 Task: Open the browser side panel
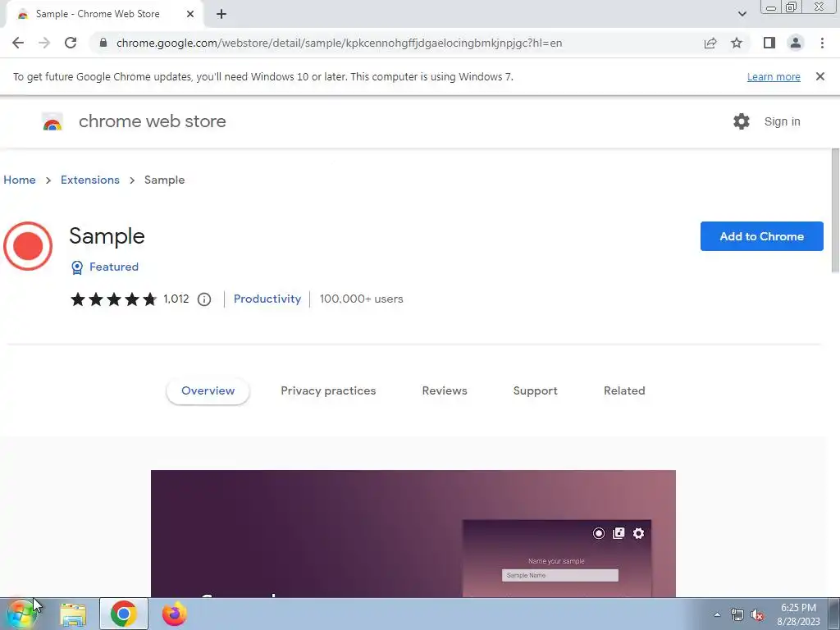point(769,43)
